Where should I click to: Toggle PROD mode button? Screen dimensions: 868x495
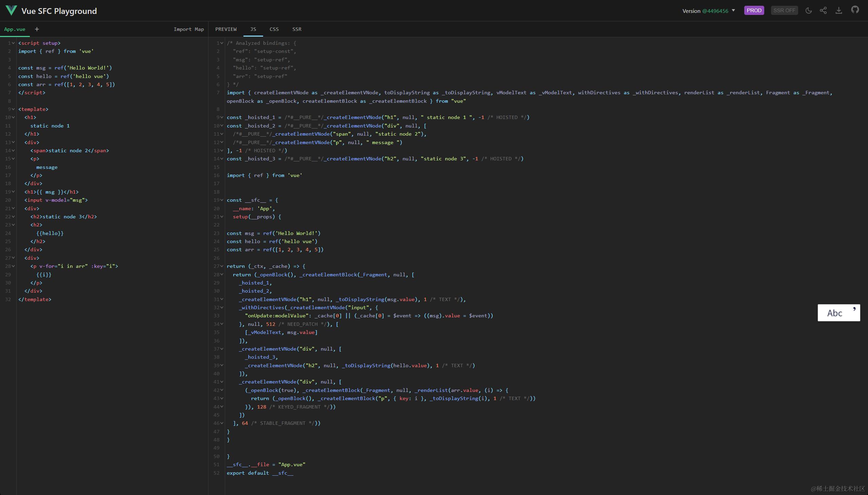[754, 11]
